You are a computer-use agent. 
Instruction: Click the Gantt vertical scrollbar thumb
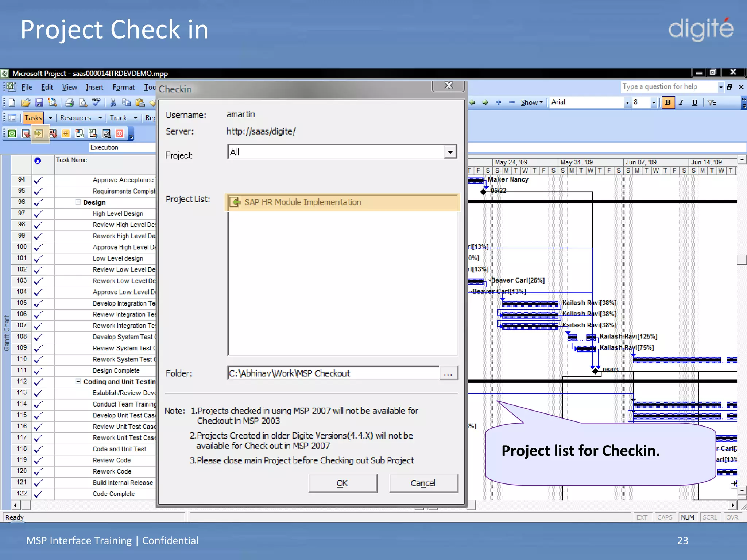coord(742,260)
